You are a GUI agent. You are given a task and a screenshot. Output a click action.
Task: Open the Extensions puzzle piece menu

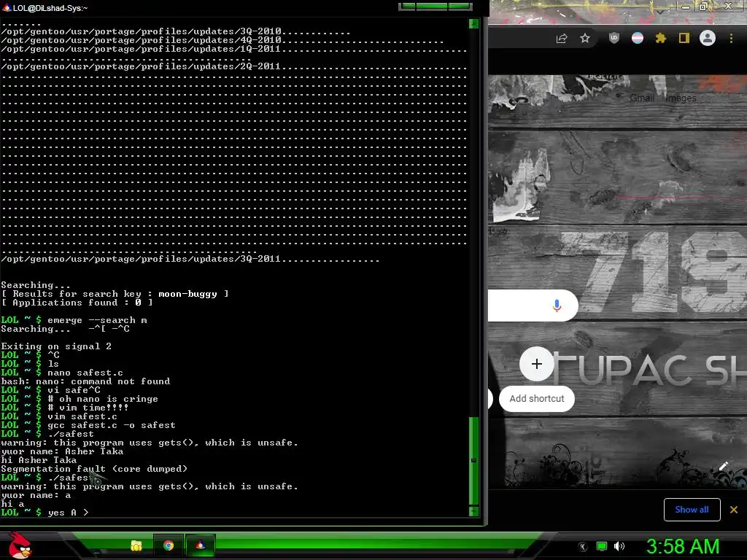[x=661, y=38]
